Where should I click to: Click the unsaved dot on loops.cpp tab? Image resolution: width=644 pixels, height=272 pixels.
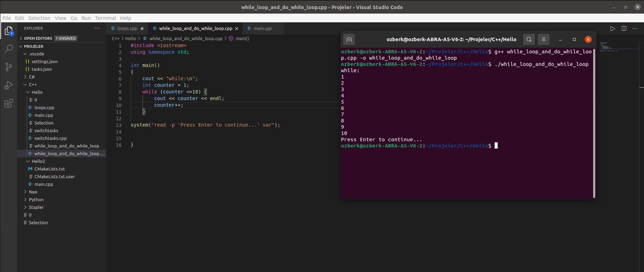coord(142,28)
